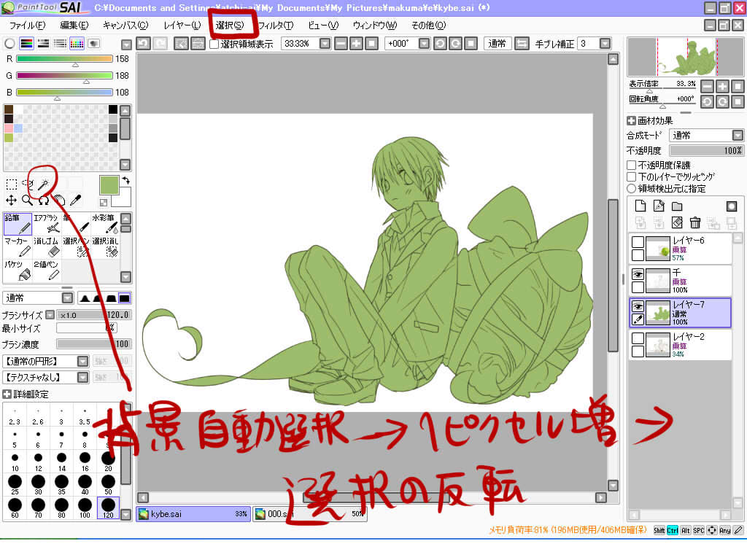Enable 不透明度保護 checkbox
The image size is (747, 560).
pyautogui.click(x=631, y=166)
